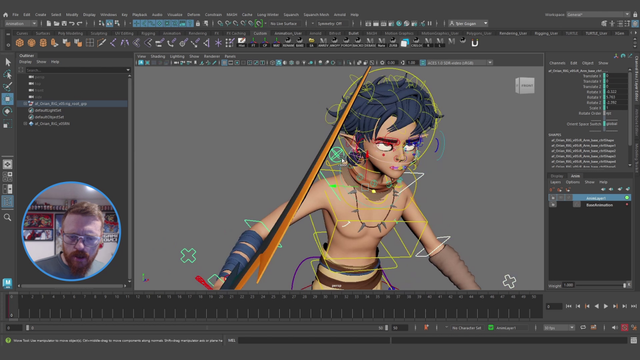Go to start of playback range

568,306
